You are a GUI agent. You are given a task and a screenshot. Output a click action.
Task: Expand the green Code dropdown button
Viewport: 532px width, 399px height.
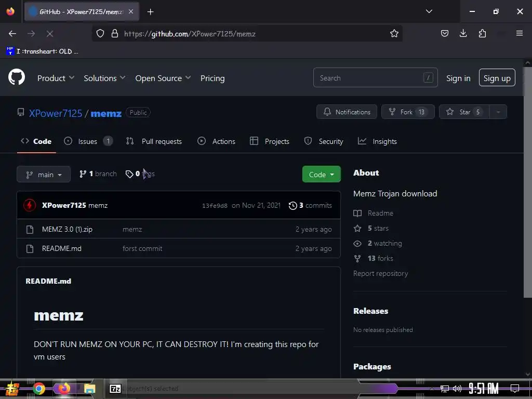tap(321, 174)
